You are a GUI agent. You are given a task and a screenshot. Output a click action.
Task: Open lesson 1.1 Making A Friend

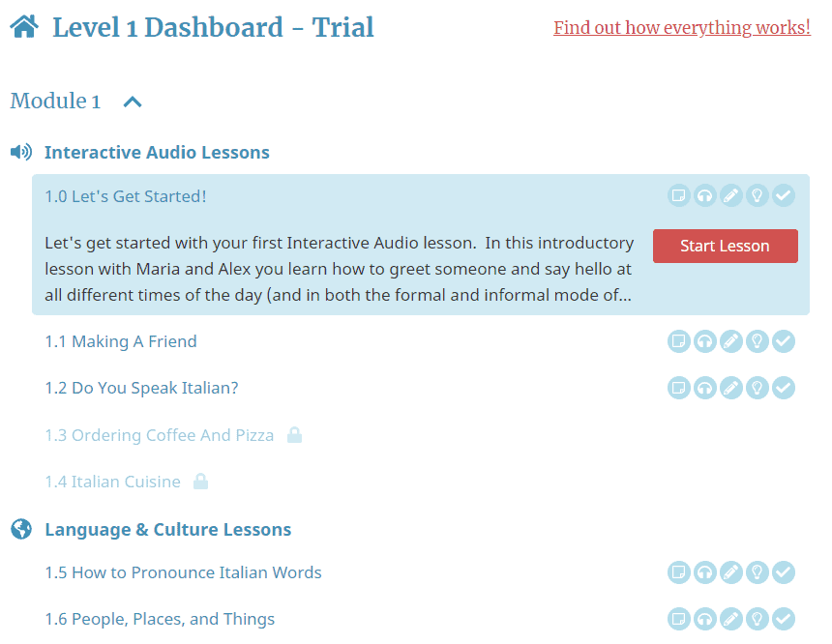120,341
